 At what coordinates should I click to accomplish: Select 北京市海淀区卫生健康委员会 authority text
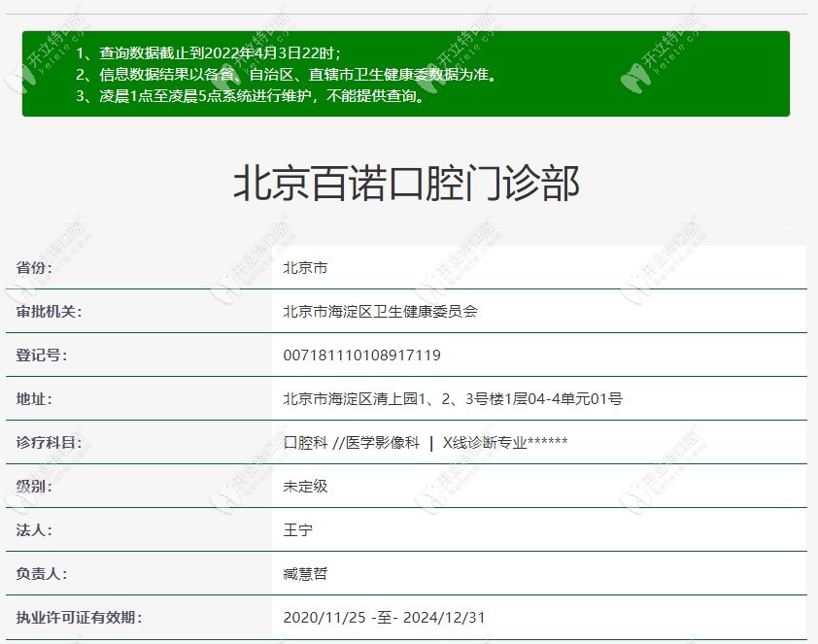(379, 311)
